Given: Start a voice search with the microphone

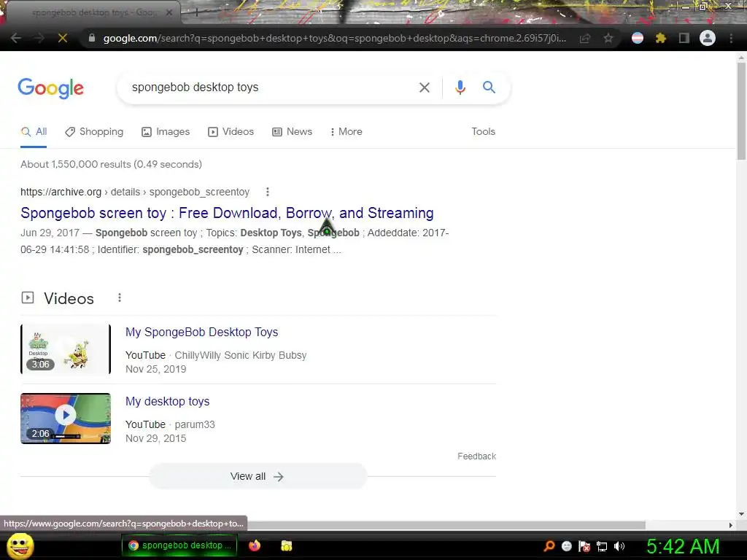Looking at the screenshot, I should [x=460, y=87].
